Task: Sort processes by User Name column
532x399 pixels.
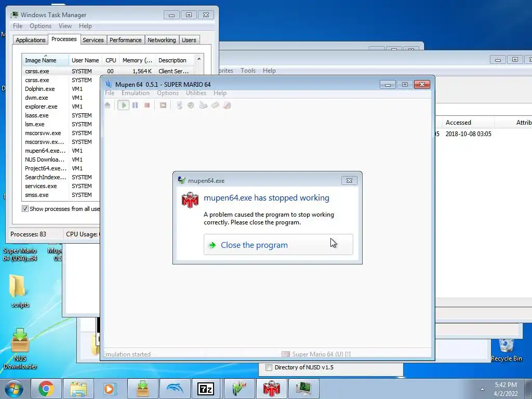Action: tap(85, 60)
